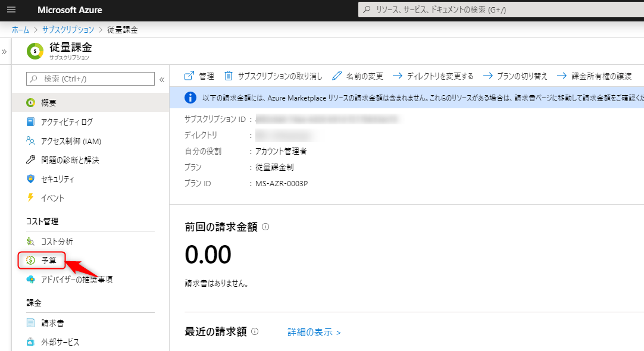Click the MS-AZR-0003P plan ID text
The width and height of the screenshot is (644, 351).
point(282,183)
